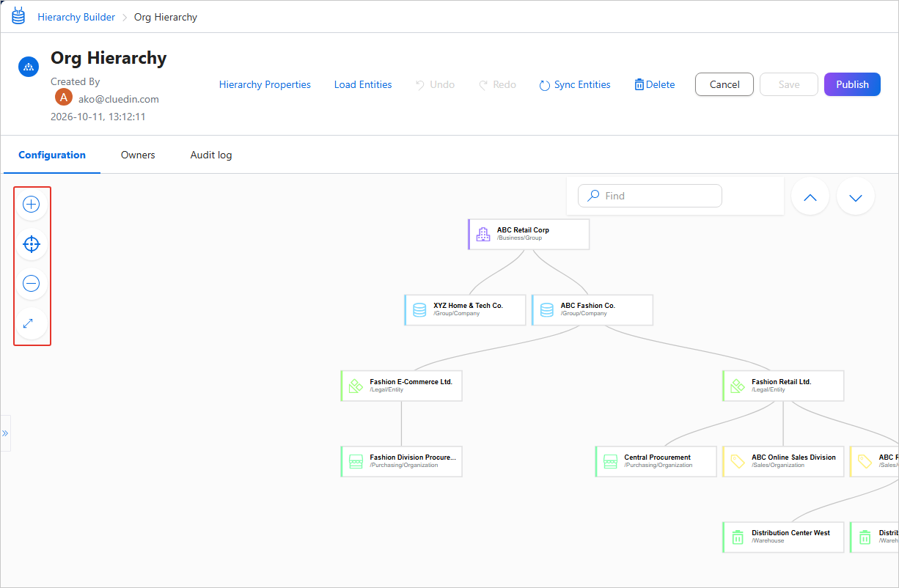Click the magnifier icon in the Find box
Image resolution: width=899 pixels, height=588 pixels.
tap(594, 196)
